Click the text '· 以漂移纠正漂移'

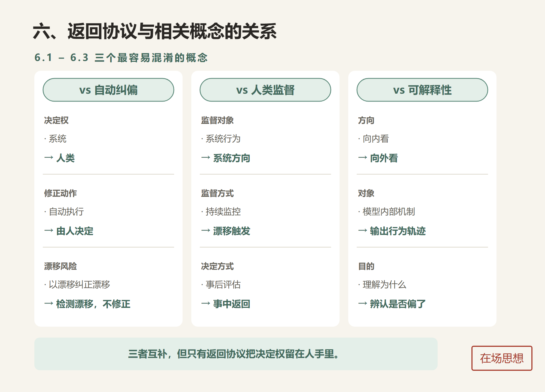point(77,285)
